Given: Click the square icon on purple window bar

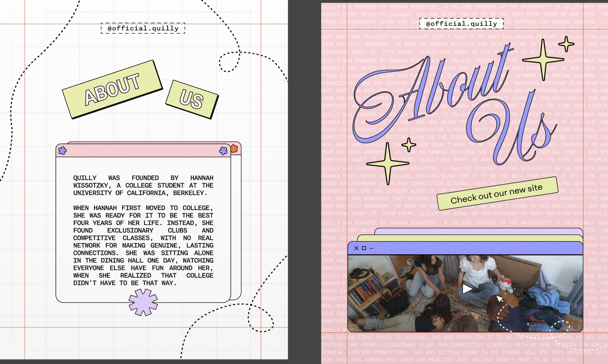Looking at the screenshot, I should tap(364, 248).
